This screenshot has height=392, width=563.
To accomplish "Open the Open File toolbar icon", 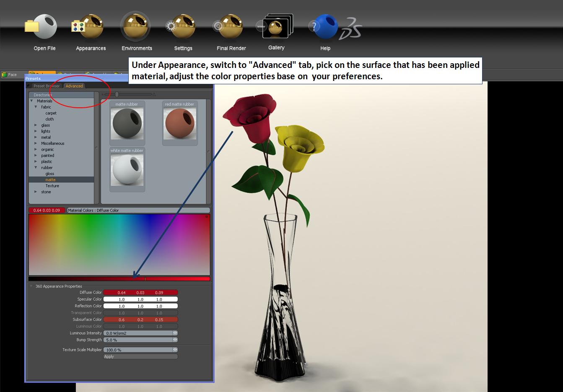I will pyautogui.click(x=41, y=27).
